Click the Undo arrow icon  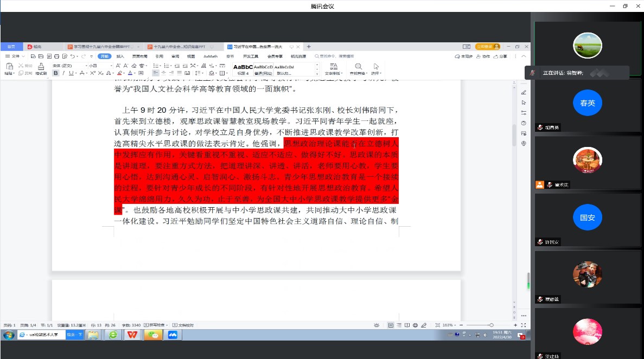pyautogui.click(x=73, y=56)
